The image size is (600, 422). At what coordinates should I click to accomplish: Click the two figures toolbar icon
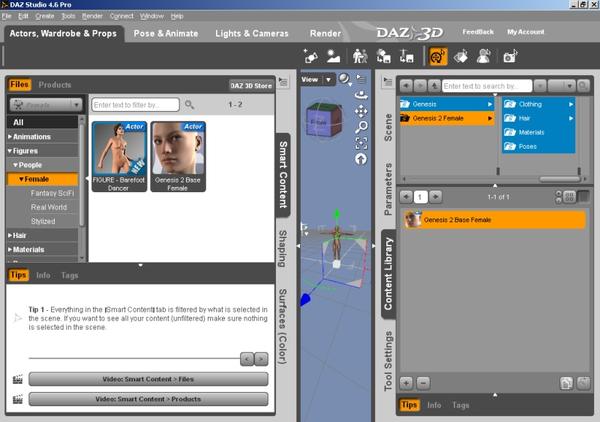click(360, 56)
